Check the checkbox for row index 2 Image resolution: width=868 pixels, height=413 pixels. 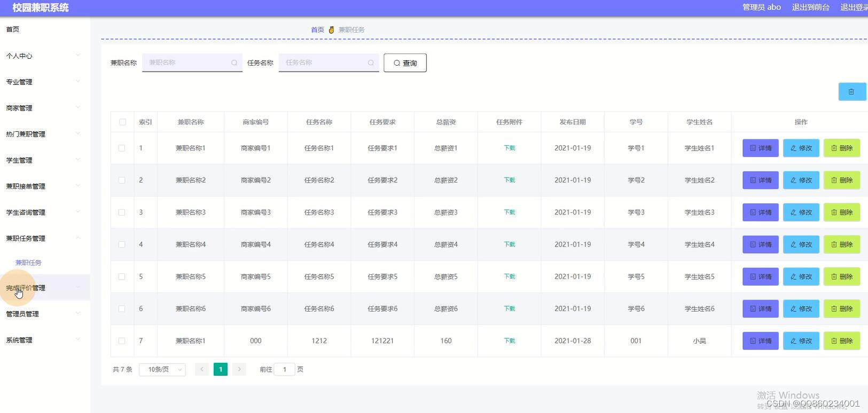click(x=122, y=180)
